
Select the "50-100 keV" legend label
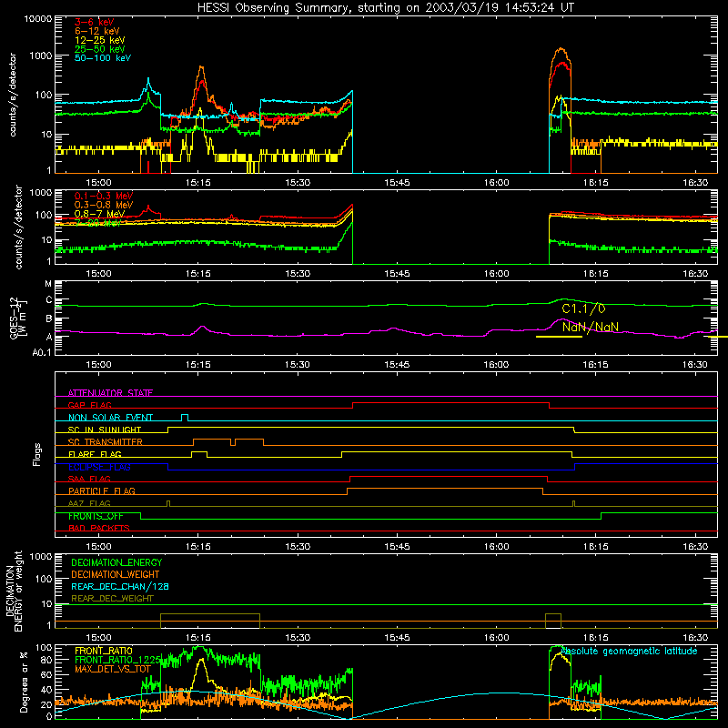coord(103,57)
